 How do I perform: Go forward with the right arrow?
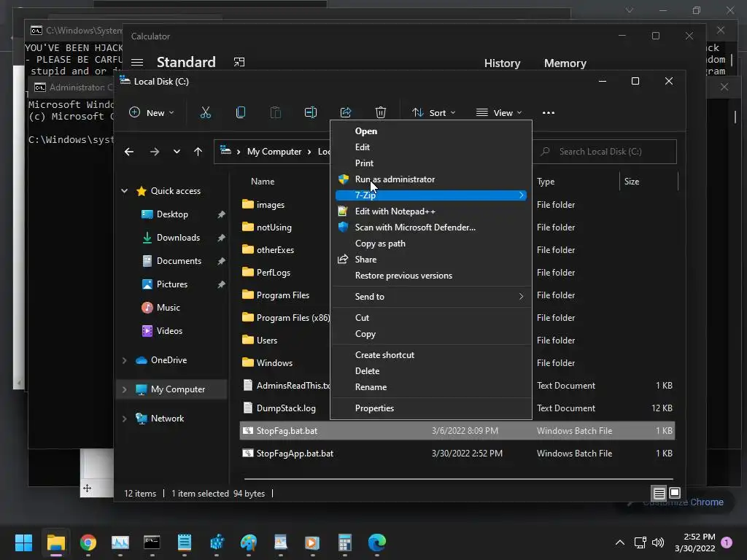point(155,152)
